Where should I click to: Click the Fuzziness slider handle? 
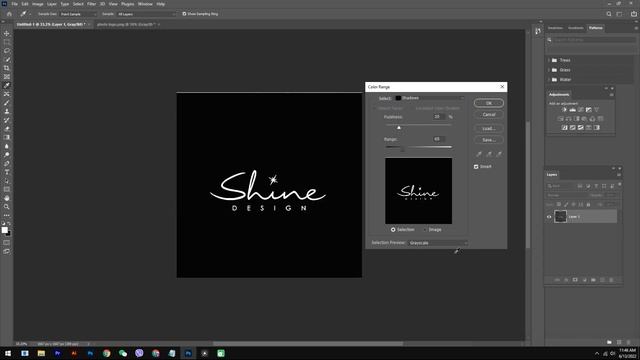(x=399, y=128)
